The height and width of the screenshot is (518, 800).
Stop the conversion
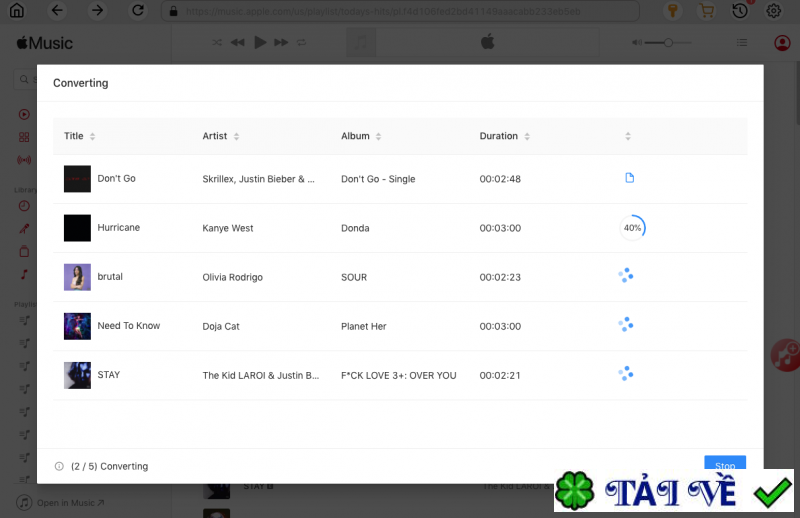pos(725,462)
